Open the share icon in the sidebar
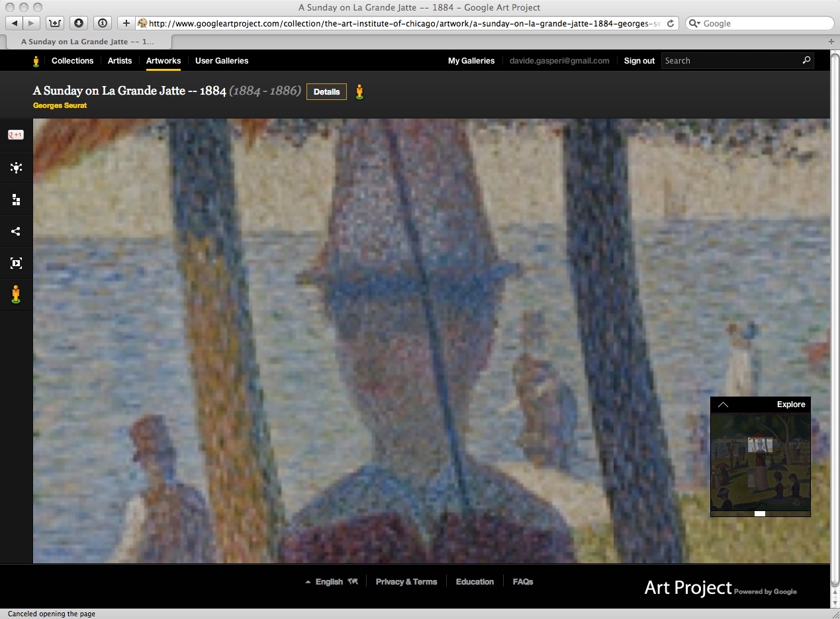 tap(16, 232)
